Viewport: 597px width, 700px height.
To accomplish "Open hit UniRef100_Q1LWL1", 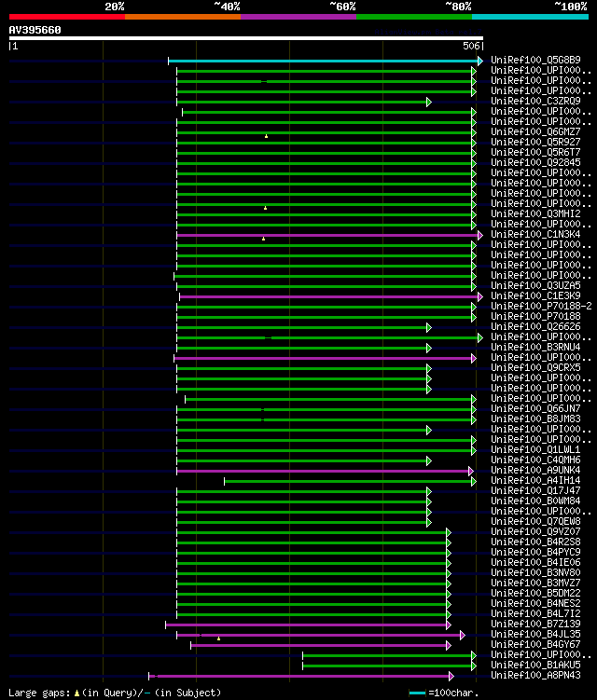I will pyautogui.click(x=535, y=450).
